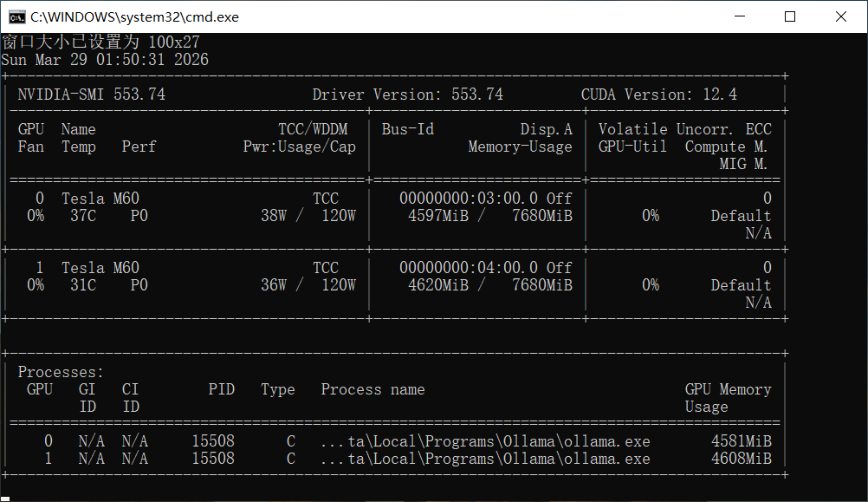
Task: Click the scrollbar down arrow
Action: (x=860, y=494)
